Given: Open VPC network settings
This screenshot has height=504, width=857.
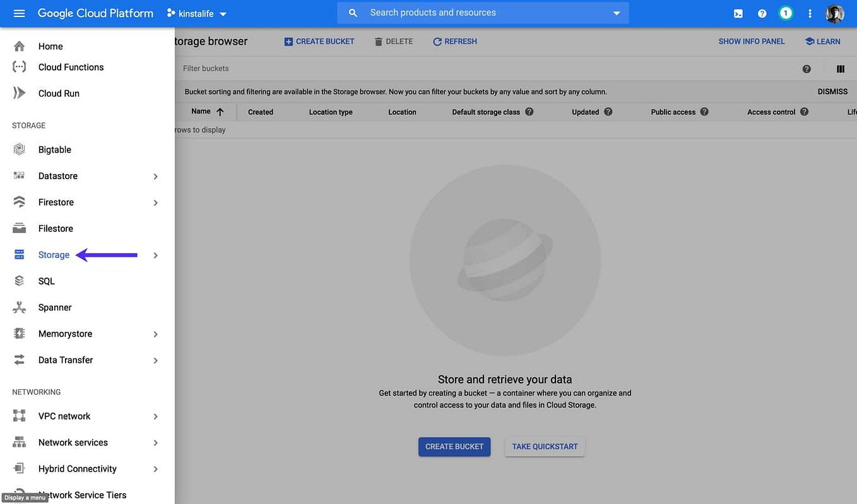Looking at the screenshot, I should pyautogui.click(x=64, y=416).
